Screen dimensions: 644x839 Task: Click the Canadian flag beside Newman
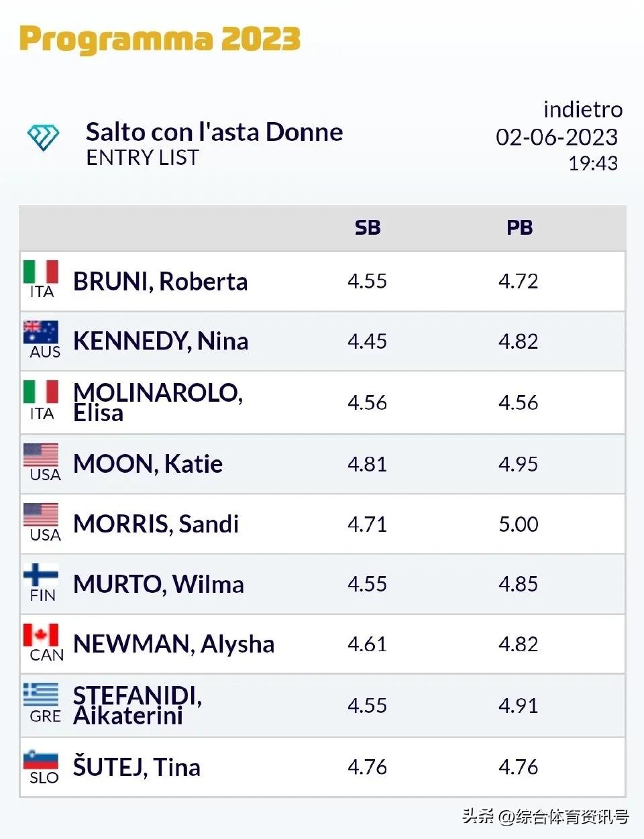tap(41, 635)
